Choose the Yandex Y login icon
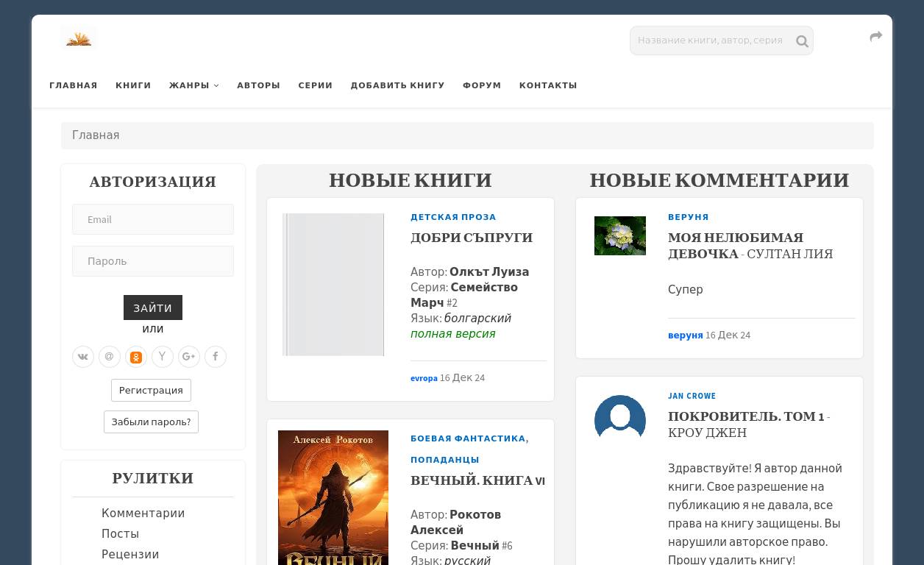Image resolution: width=924 pixels, height=565 pixels. [x=163, y=357]
